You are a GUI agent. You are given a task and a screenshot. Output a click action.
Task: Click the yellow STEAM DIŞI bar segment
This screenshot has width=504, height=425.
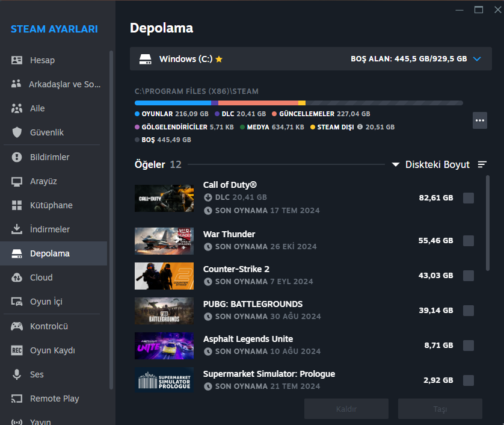click(x=302, y=103)
